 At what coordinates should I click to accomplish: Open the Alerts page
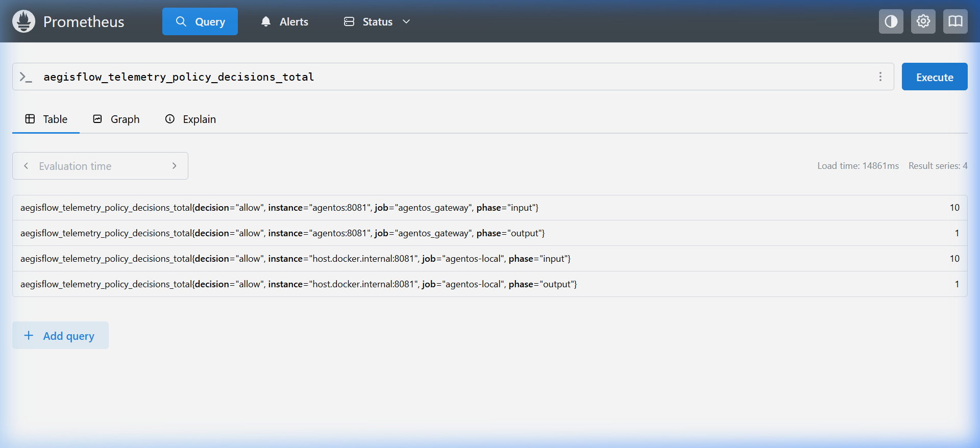click(284, 21)
